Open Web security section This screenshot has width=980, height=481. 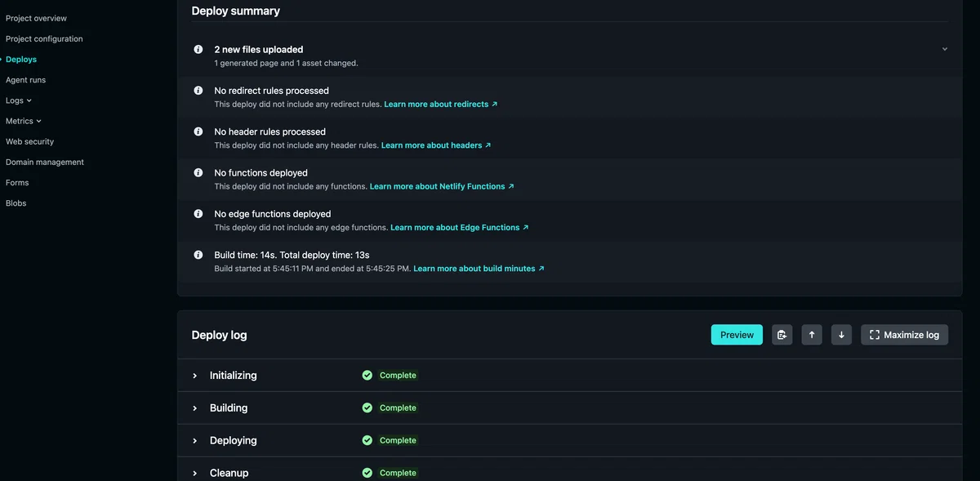[x=29, y=141]
